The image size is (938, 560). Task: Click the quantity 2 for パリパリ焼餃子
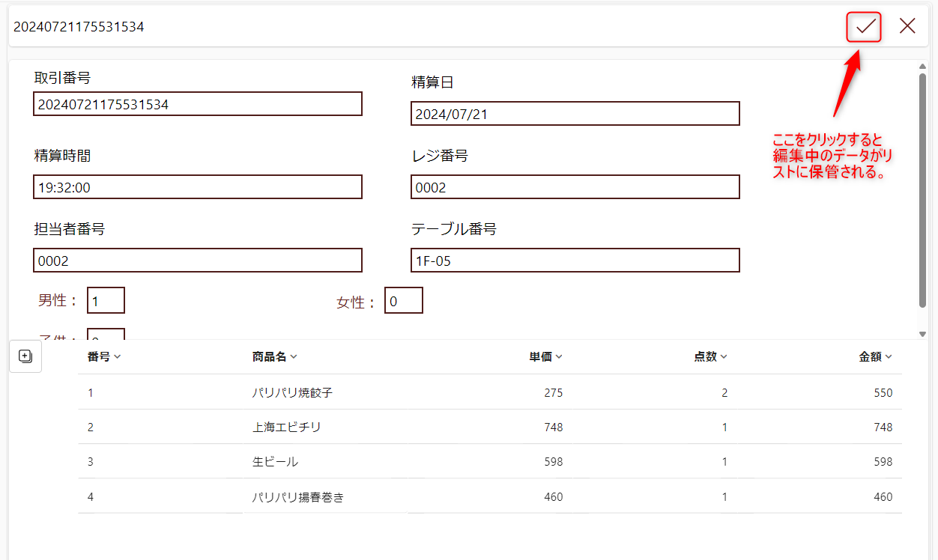[x=724, y=392]
